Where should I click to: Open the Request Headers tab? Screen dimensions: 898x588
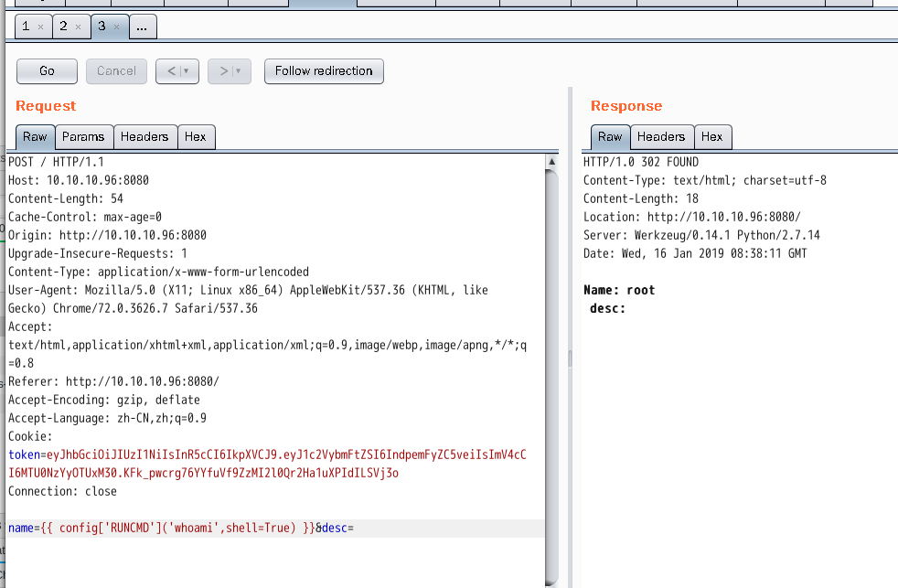(144, 137)
